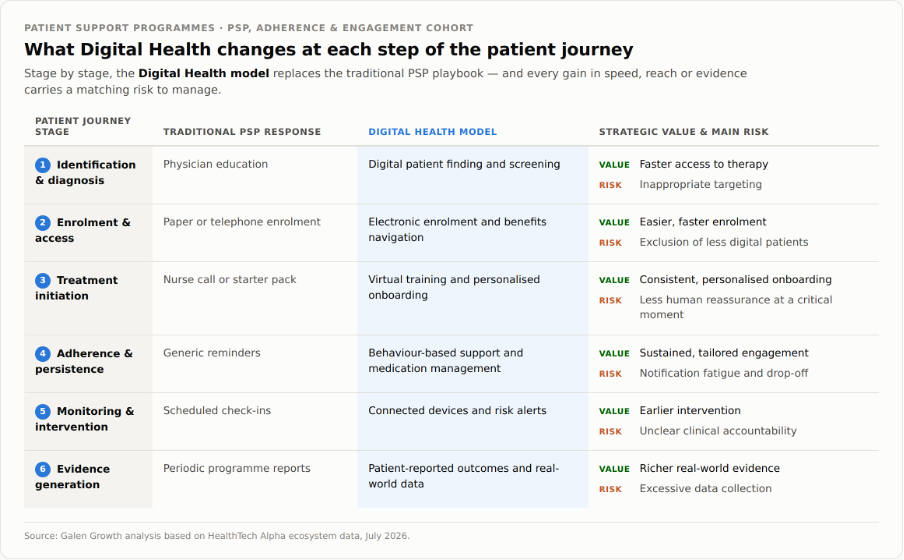Select the Digital Health Model column header
This screenshot has width=904, height=560.
(x=432, y=132)
